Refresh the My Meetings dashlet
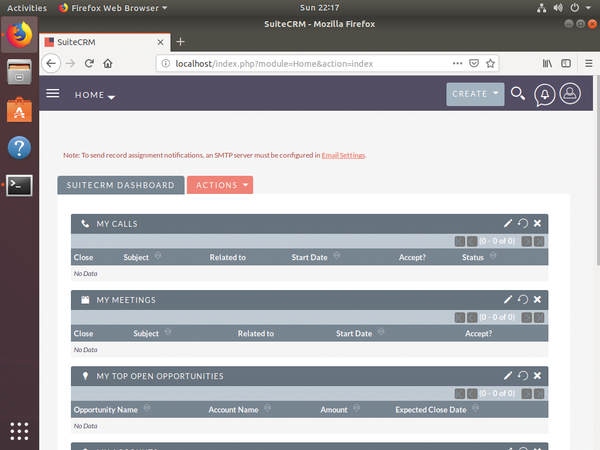This screenshot has height=450, width=600. coord(523,300)
